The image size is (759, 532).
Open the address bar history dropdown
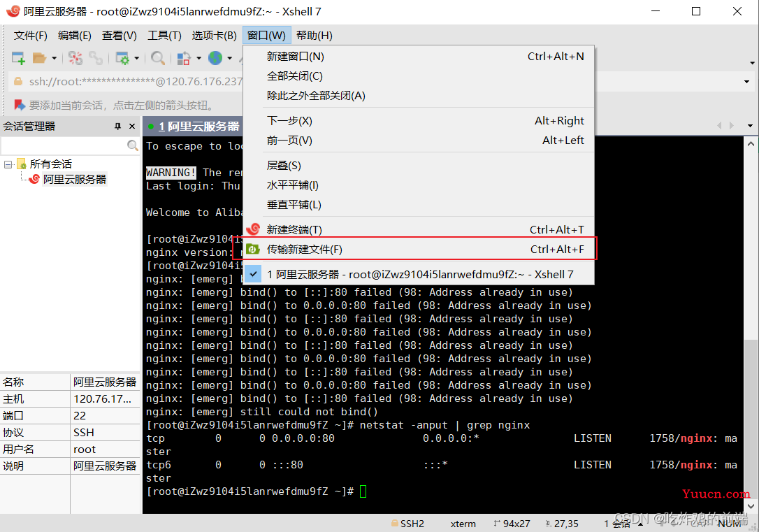[746, 82]
